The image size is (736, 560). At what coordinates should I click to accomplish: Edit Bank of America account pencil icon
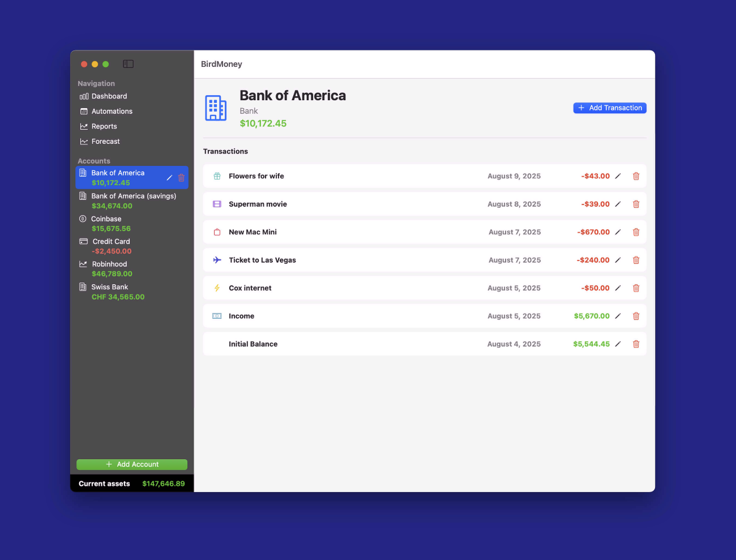point(169,178)
